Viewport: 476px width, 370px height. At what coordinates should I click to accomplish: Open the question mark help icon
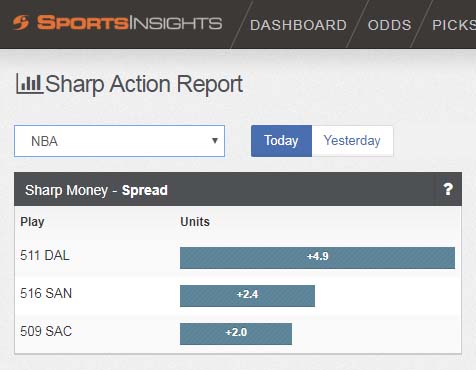pos(448,189)
